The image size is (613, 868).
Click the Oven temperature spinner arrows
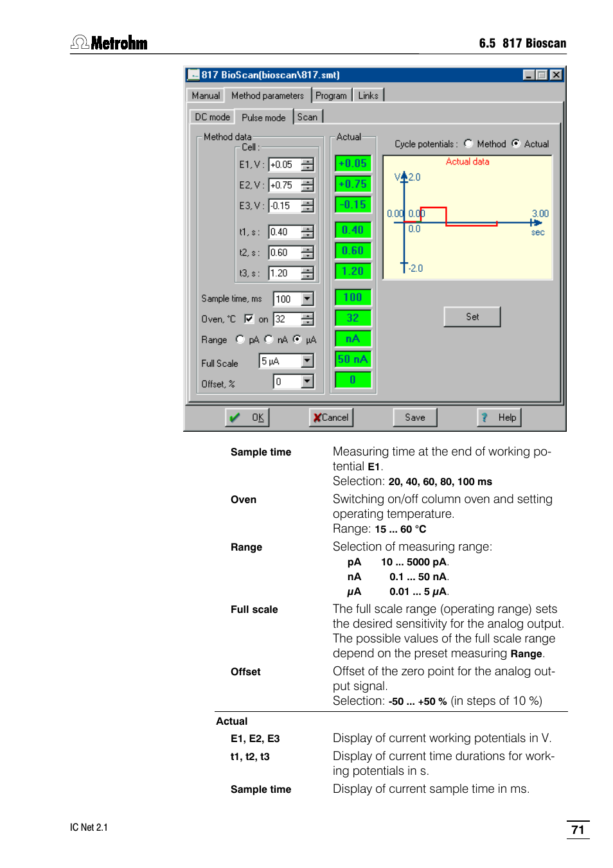point(308,319)
